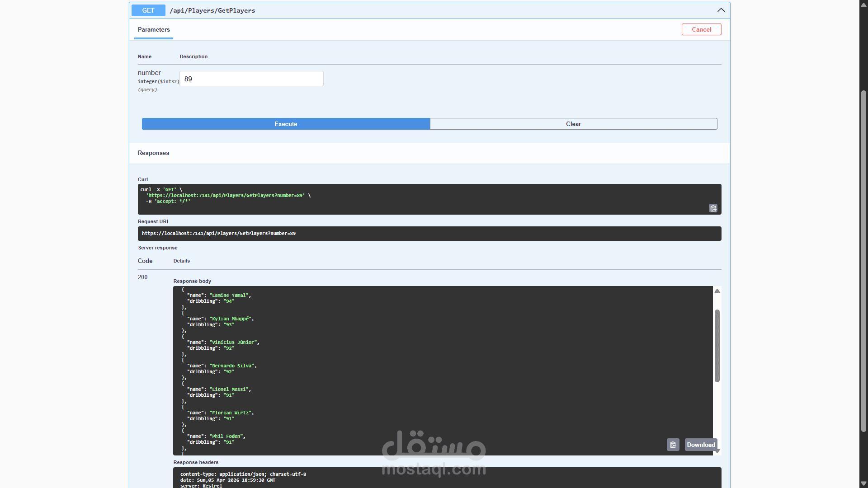
Task: Clear the response results
Action: tap(573, 124)
